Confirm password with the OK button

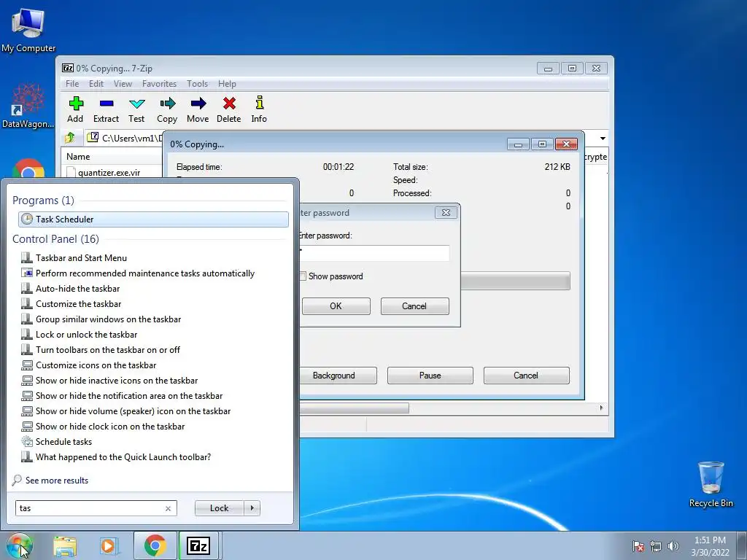(336, 306)
